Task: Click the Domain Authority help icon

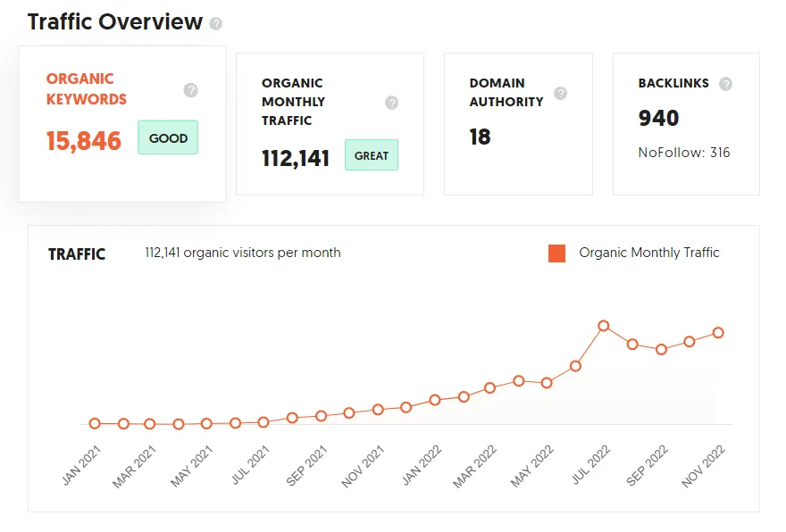Action: pyautogui.click(x=560, y=93)
